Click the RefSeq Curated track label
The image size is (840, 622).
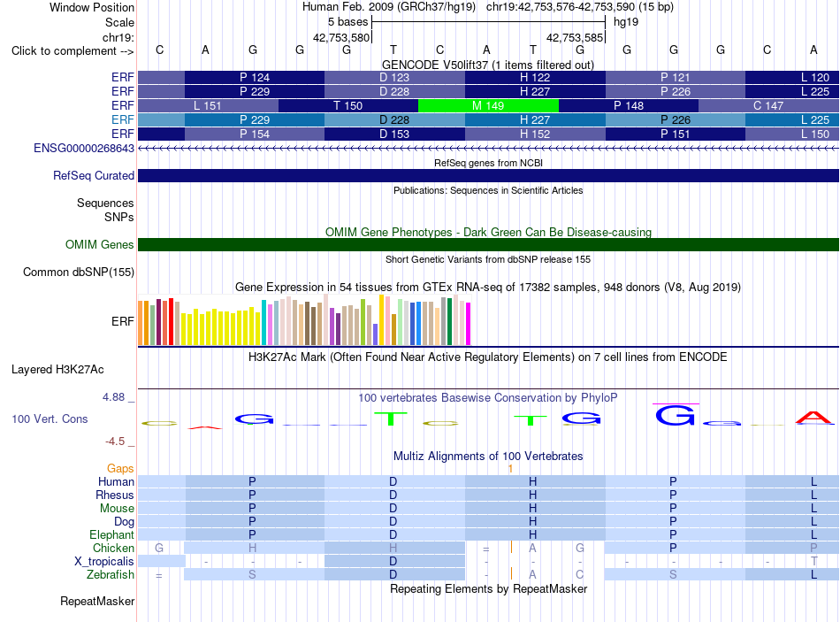click(94, 175)
